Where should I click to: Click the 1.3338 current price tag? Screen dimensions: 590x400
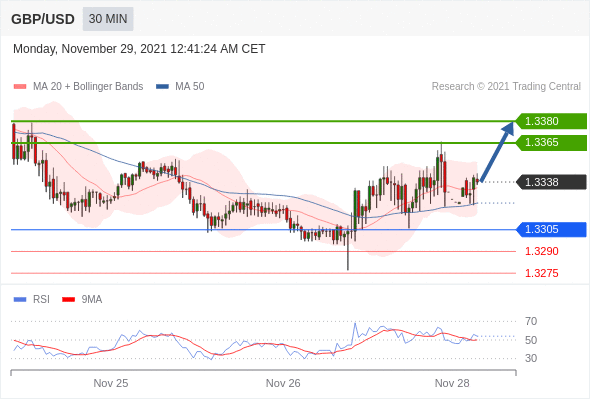[551, 182]
